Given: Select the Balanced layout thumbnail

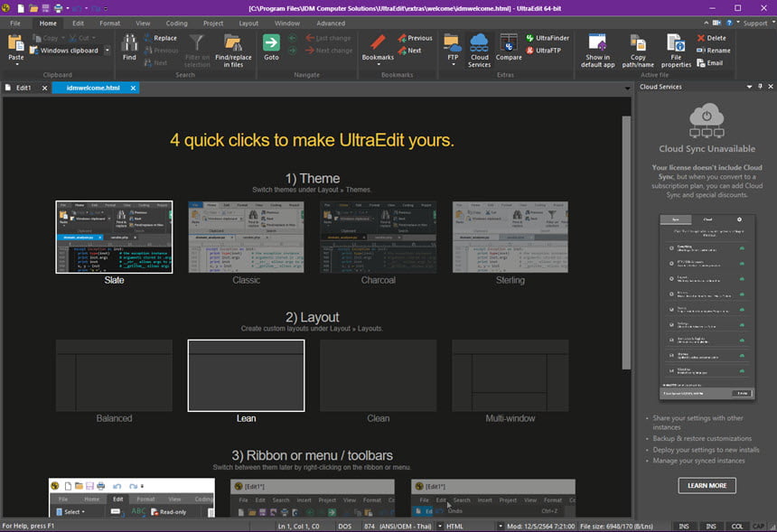Looking at the screenshot, I should click(x=114, y=376).
